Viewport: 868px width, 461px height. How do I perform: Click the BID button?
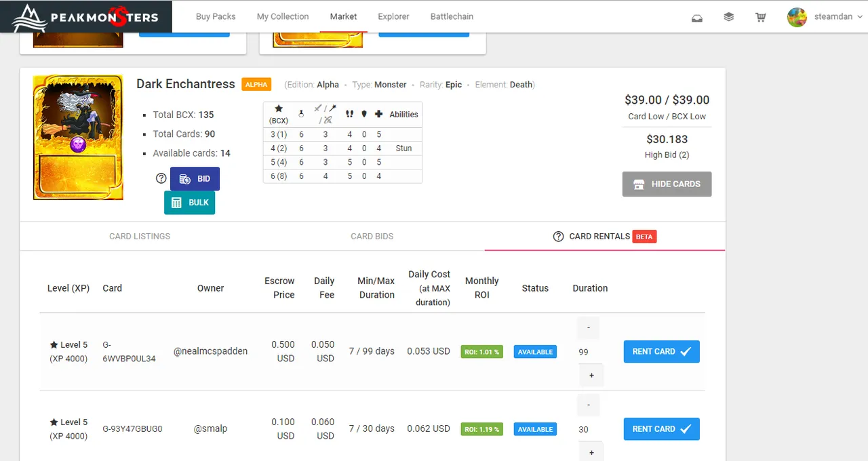click(x=195, y=179)
